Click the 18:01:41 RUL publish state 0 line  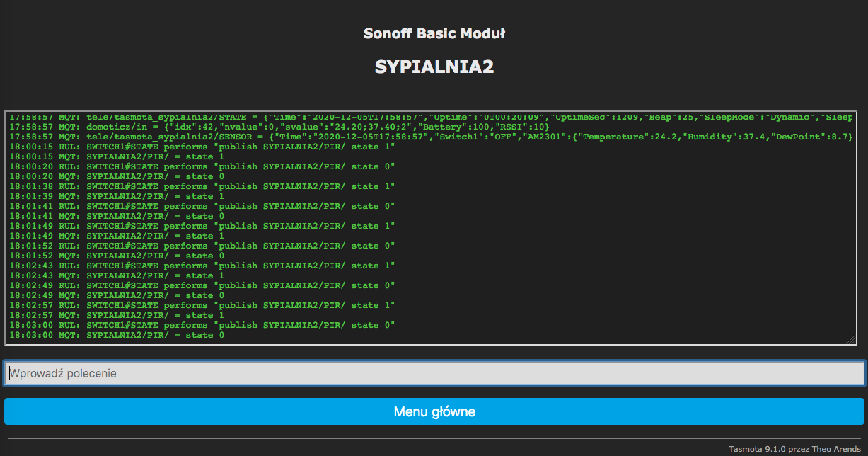pos(202,206)
